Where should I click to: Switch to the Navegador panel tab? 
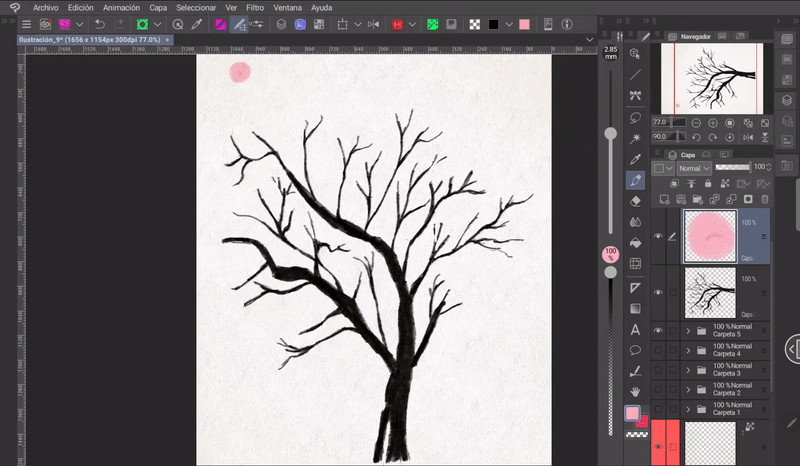[695, 36]
